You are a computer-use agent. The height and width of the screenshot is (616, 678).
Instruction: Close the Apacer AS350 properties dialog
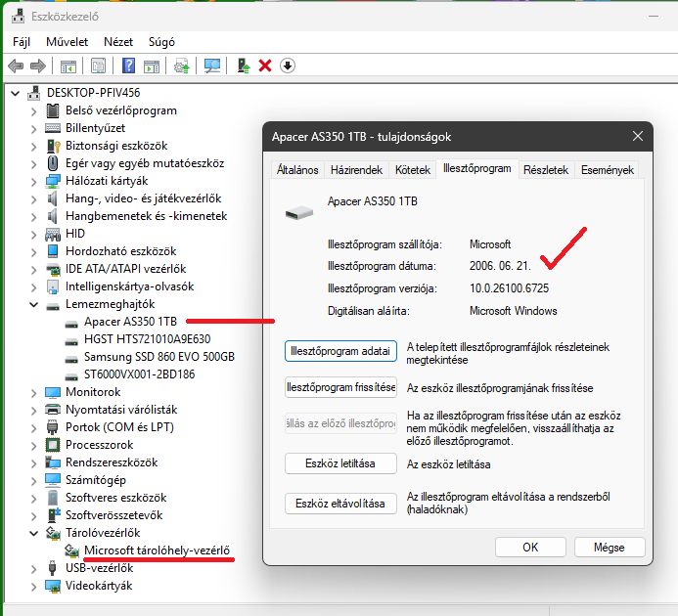click(x=637, y=137)
